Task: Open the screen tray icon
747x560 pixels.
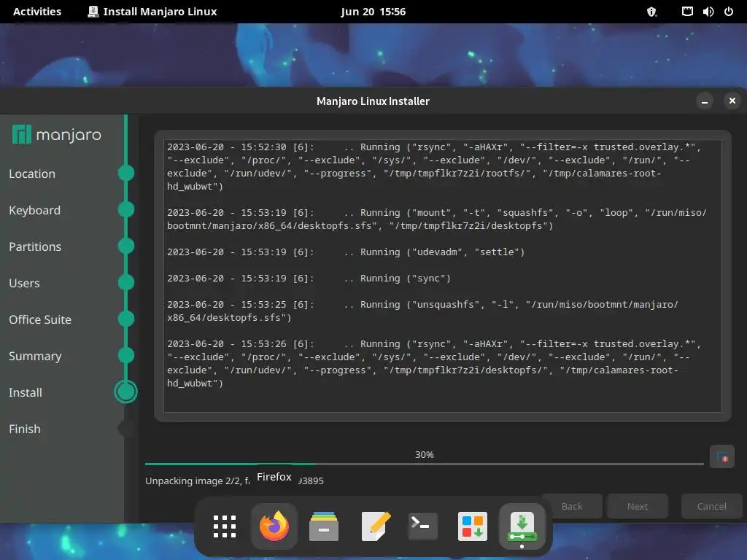Action: click(687, 12)
